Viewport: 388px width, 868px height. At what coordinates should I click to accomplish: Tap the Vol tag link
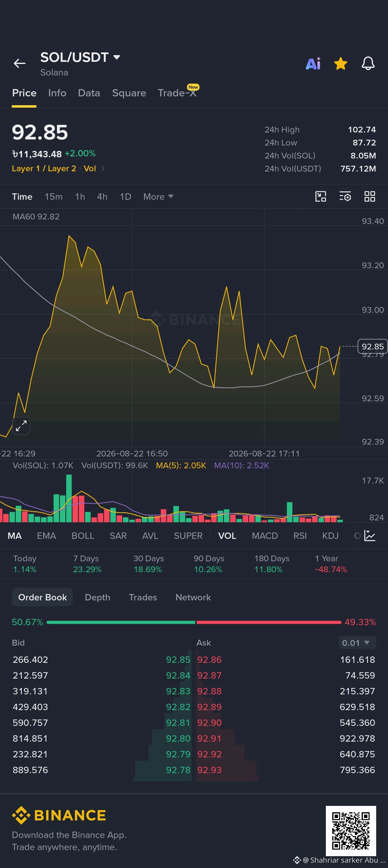90,169
